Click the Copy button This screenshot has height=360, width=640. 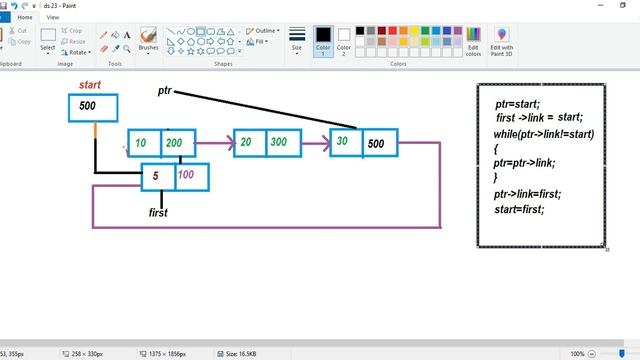coord(20,42)
